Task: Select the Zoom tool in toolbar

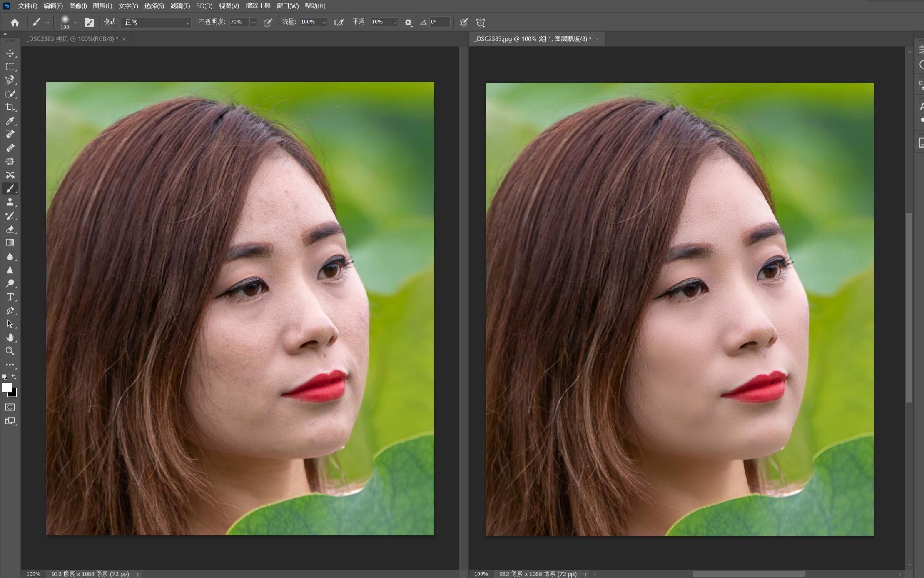Action: [10, 351]
